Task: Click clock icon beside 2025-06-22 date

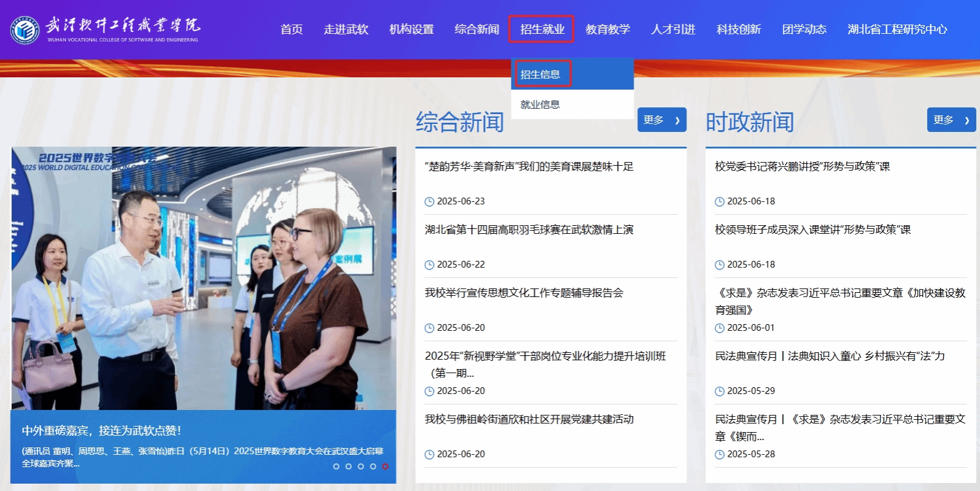Action: pos(429,265)
